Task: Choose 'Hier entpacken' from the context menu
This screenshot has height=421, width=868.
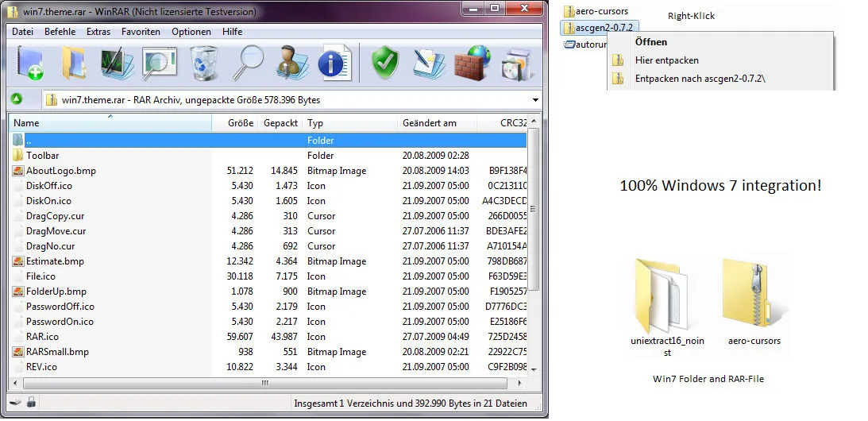Action: click(x=666, y=60)
